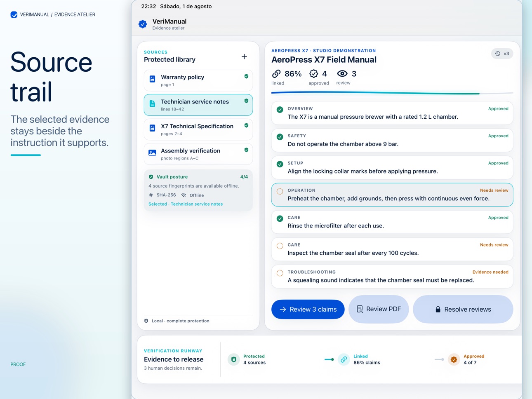Toggle the Safety claim approval check
Image resolution: width=532 pixels, height=399 pixels.
click(280, 137)
